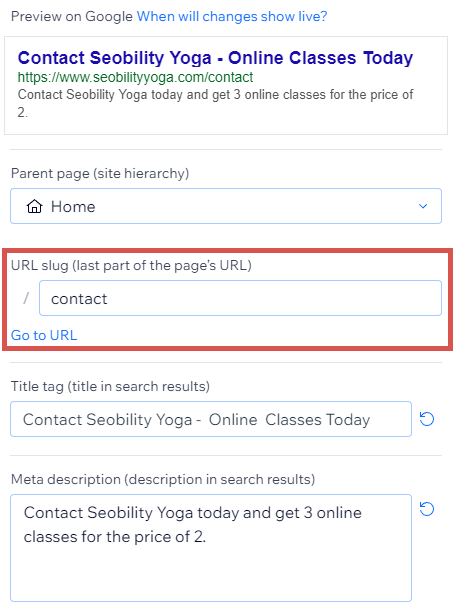Follow the Go to URL link
455x610 pixels.
[x=44, y=335]
